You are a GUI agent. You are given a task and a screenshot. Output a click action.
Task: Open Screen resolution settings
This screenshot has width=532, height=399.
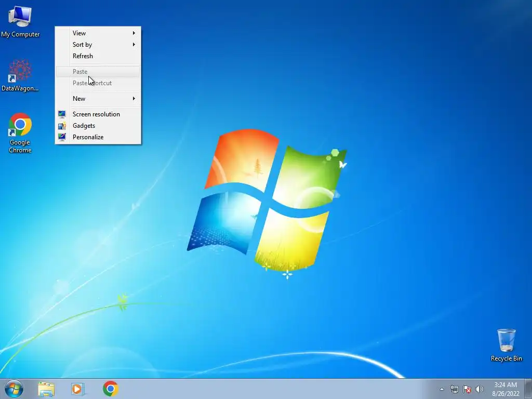(x=98, y=114)
